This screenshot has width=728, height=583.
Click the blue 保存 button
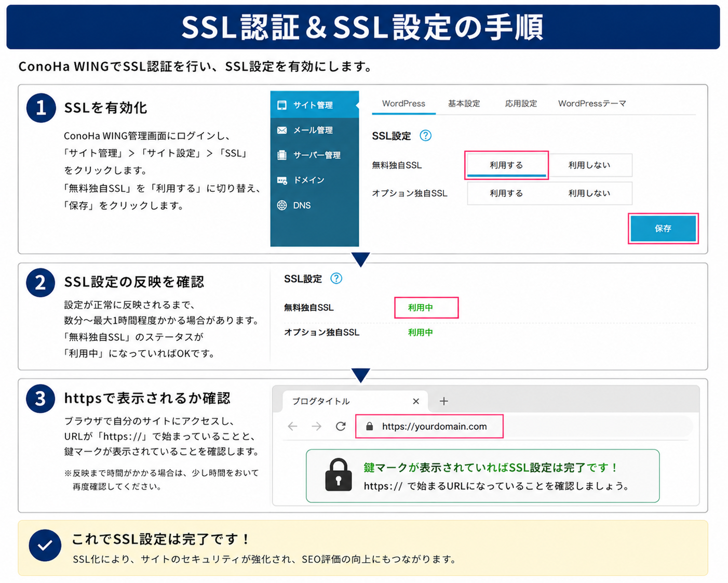tap(663, 229)
